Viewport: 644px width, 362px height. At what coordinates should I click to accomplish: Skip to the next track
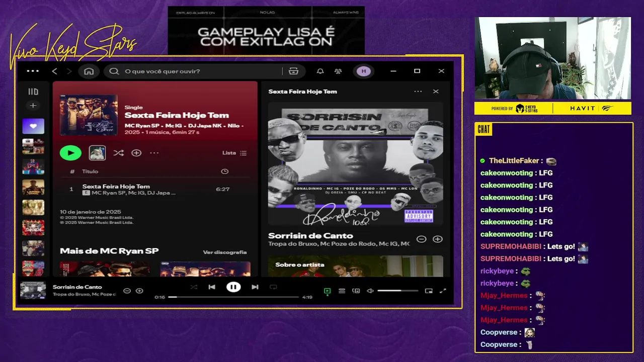255,287
